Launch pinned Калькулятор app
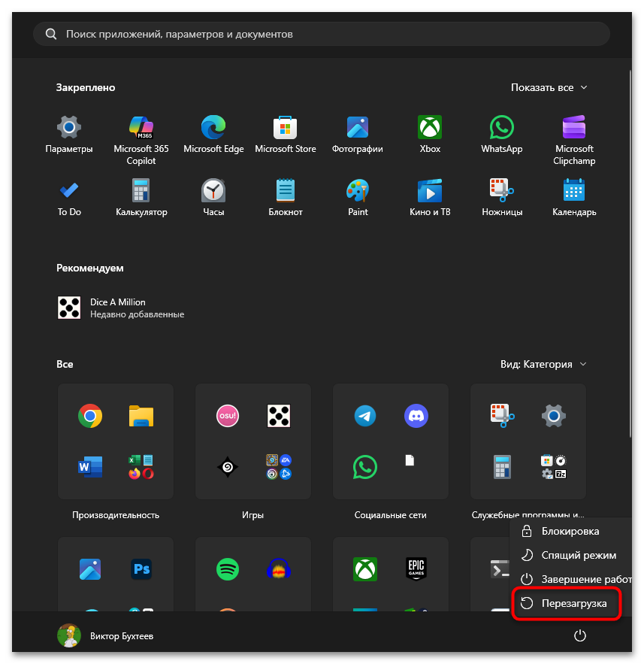The height and width of the screenshot is (664, 644). 141,198
